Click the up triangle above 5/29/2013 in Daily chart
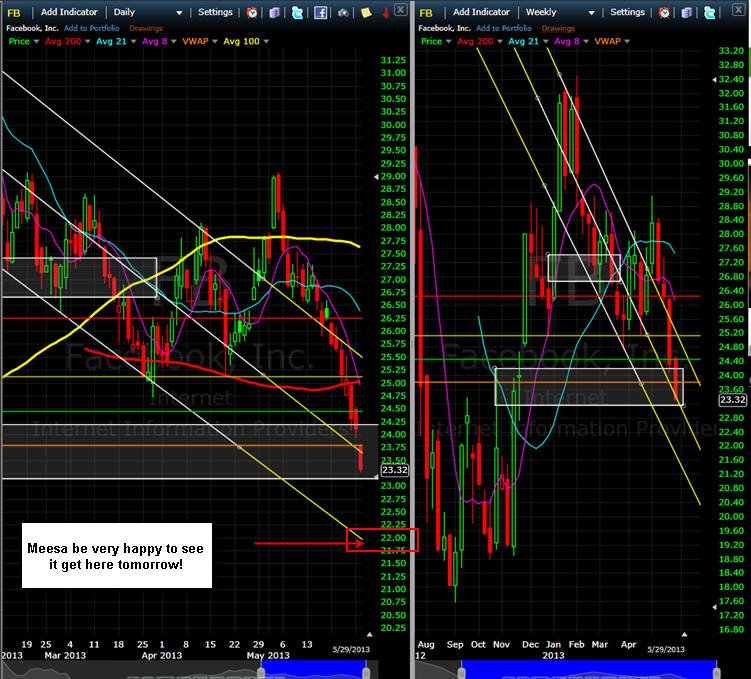 pyautogui.click(x=369, y=634)
